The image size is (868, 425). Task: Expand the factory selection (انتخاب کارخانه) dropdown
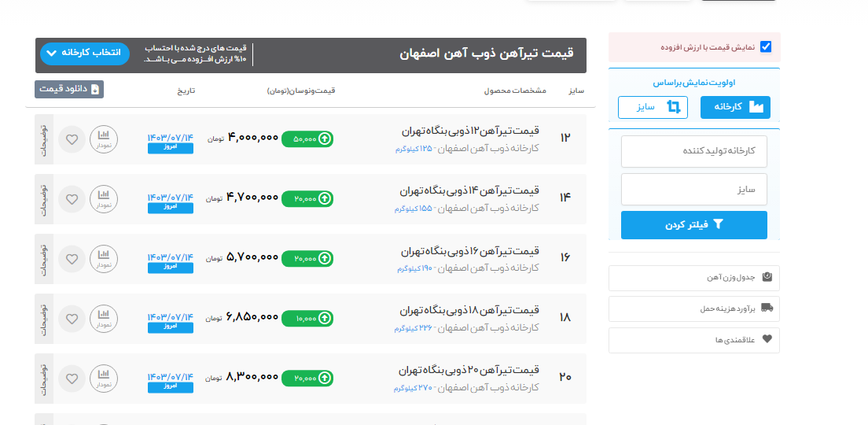pos(83,54)
